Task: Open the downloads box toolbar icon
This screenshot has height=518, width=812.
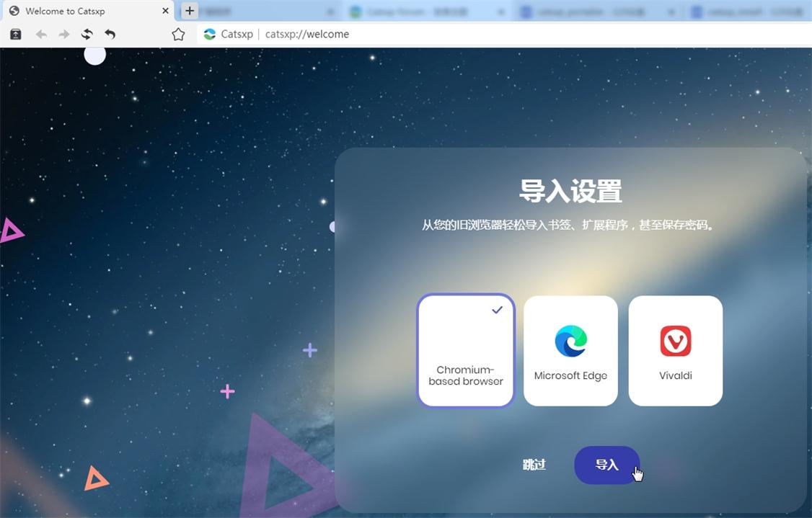Action: 16,34
